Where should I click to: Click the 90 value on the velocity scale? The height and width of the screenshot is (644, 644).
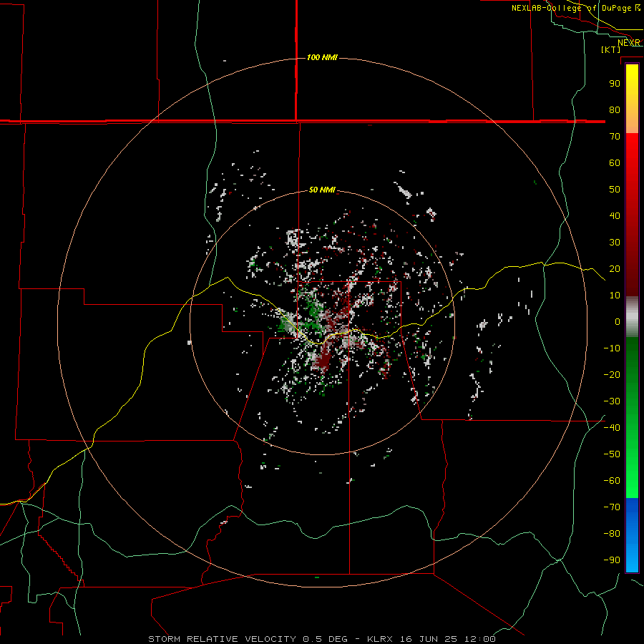(615, 84)
